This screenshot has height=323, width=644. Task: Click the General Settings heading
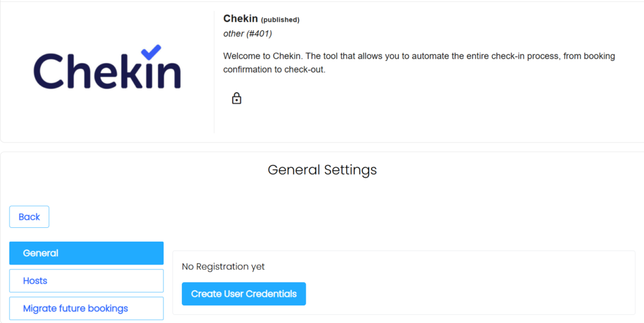(322, 169)
